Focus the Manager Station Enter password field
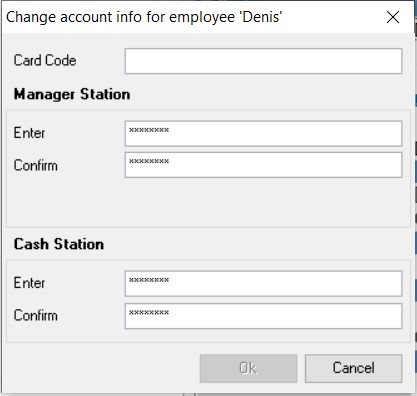The image size is (417, 396). 263,134
